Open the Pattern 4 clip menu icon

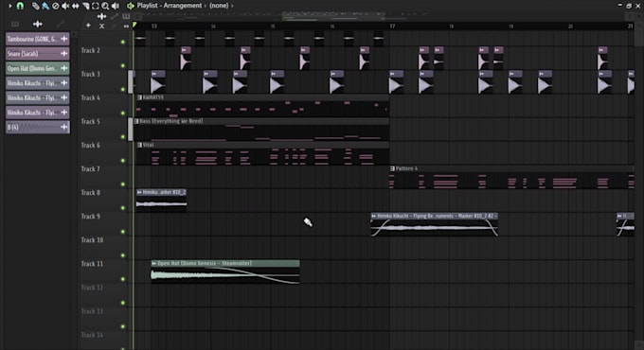click(392, 168)
